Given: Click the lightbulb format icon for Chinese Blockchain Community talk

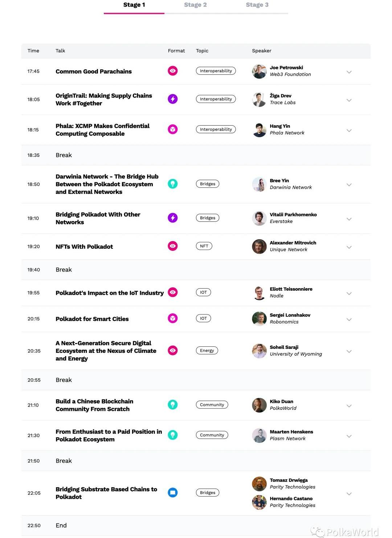Looking at the screenshot, I should [x=172, y=404].
